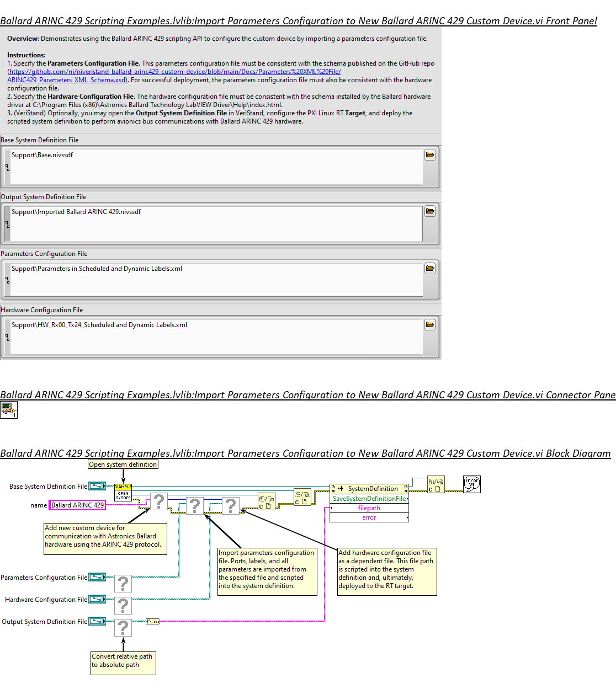Select the Simple Error Handler node
This screenshot has width=616, height=689.
pyautogui.click(x=472, y=484)
